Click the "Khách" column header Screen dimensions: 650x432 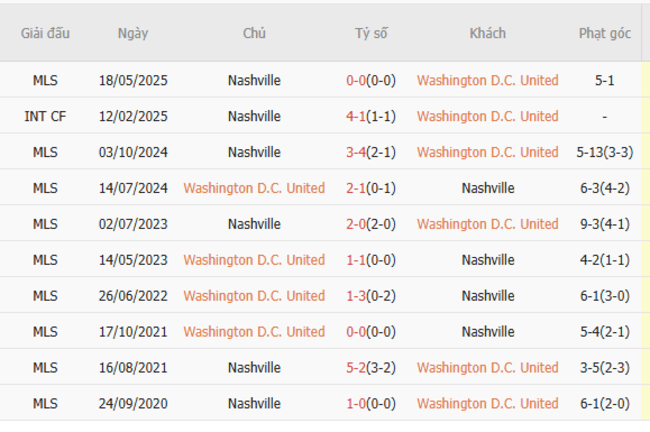487,33
